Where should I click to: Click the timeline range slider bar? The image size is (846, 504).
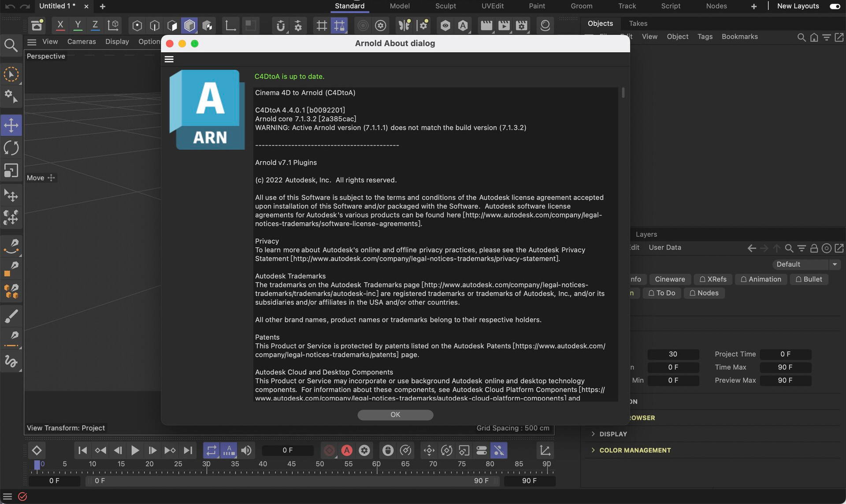pos(293,481)
